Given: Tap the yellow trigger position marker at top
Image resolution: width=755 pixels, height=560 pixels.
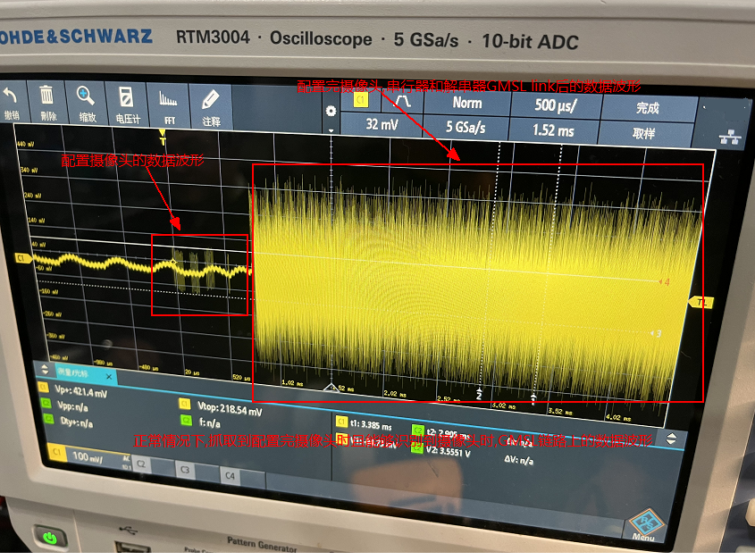Looking at the screenshot, I should [x=163, y=138].
